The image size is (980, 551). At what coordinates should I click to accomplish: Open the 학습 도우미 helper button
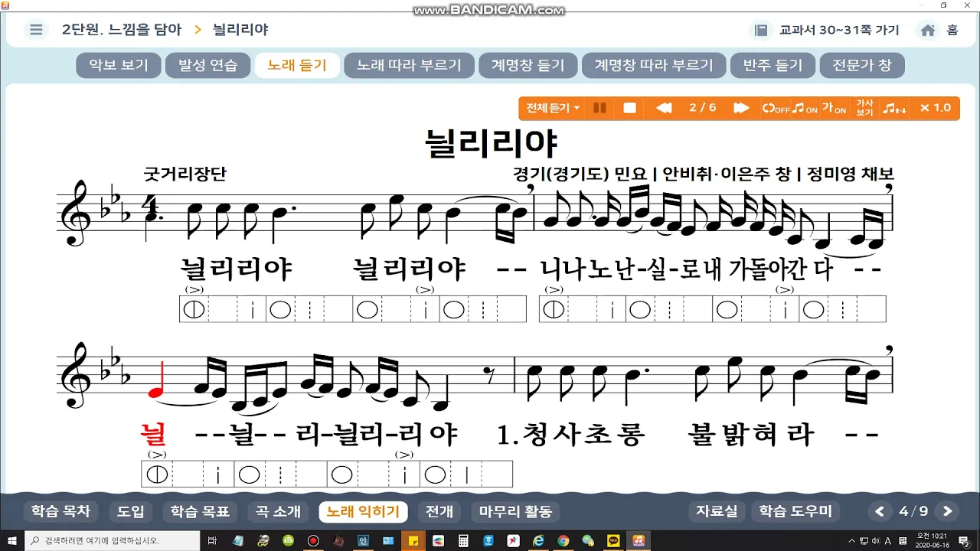tap(795, 511)
